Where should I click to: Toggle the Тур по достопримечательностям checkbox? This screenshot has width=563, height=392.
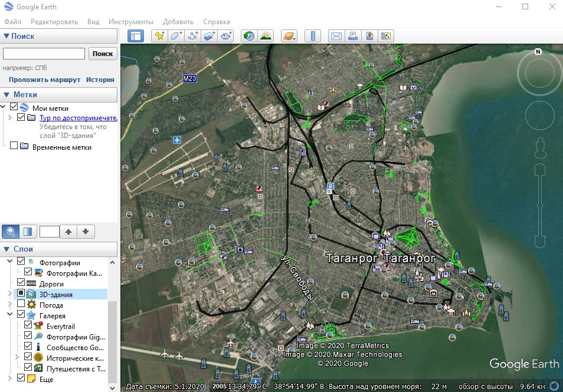pos(21,117)
